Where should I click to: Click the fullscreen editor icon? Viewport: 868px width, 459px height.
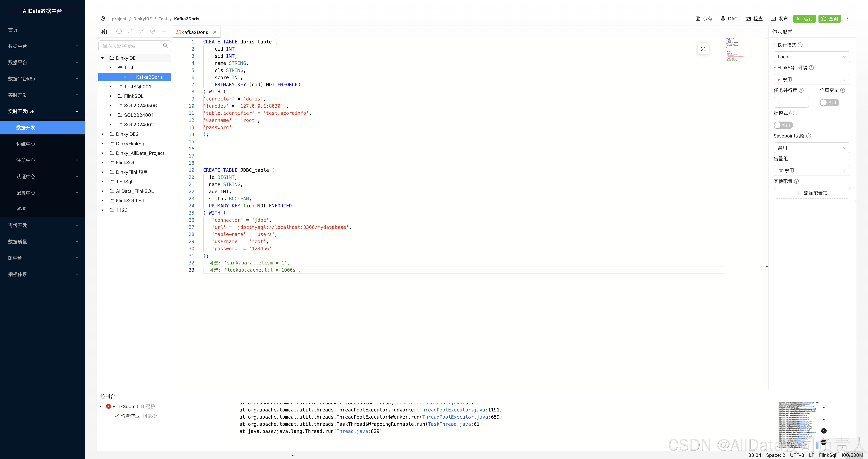pyautogui.click(x=703, y=49)
